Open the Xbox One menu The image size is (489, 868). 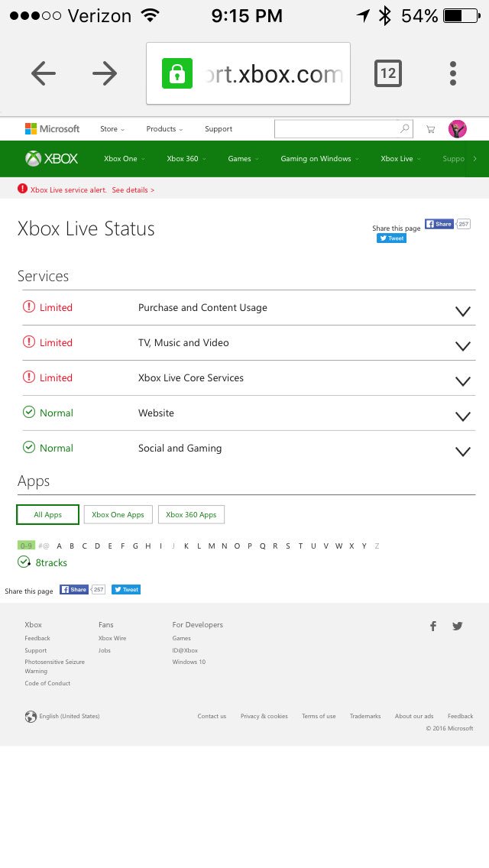point(124,158)
